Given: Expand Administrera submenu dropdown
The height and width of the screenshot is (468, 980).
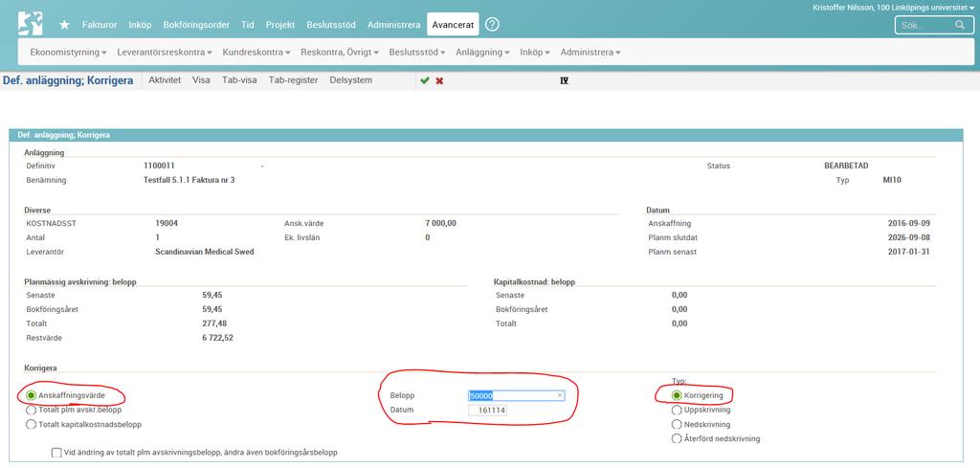Looking at the screenshot, I should pyautogui.click(x=590, y=53).
